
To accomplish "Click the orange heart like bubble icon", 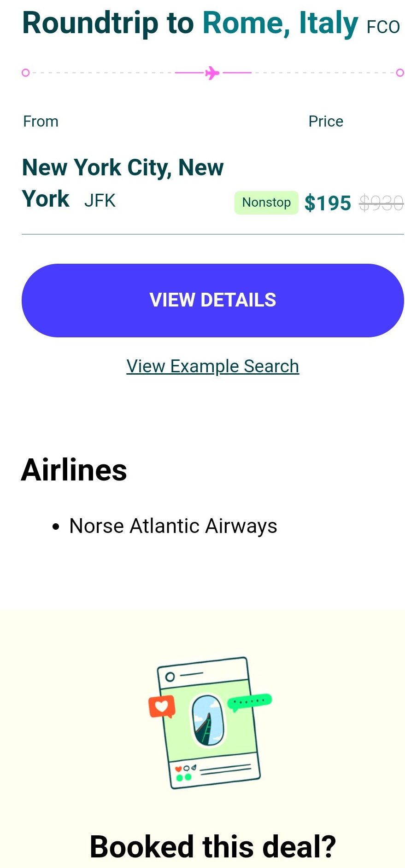I will (162, 706).
